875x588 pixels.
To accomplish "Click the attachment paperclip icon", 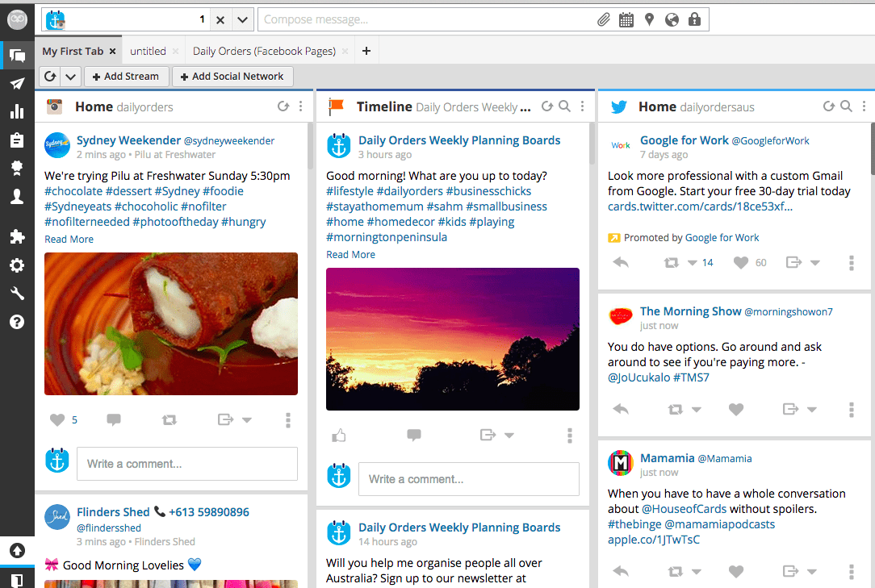I will pos(604,19).
